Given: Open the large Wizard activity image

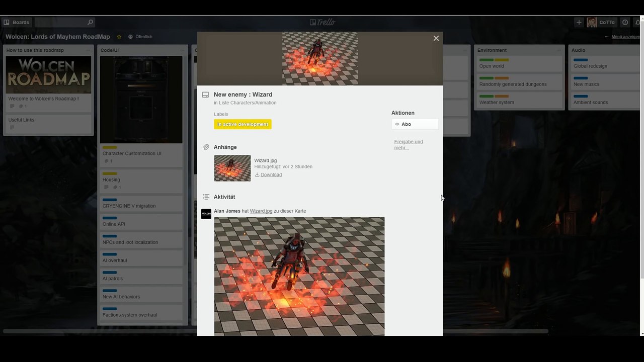Looking at the screenshot, I should pos(299,276).
